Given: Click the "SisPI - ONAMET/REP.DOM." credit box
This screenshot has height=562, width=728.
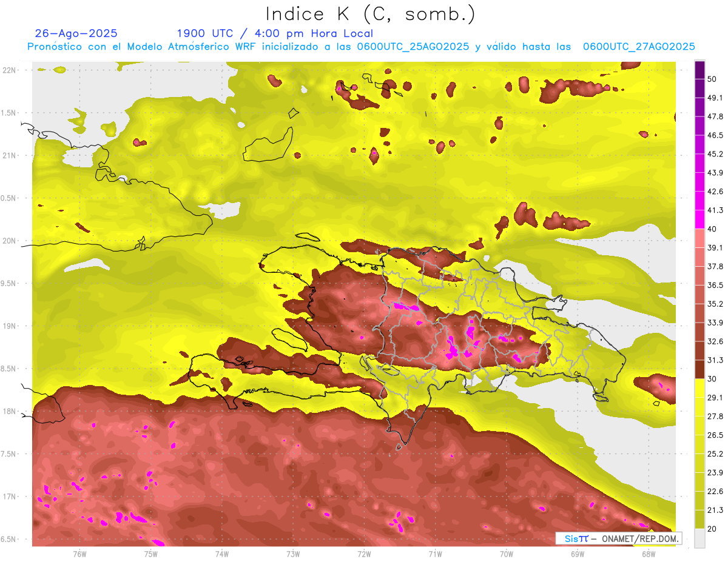Looking at the screenshot, I should (619, 538).
